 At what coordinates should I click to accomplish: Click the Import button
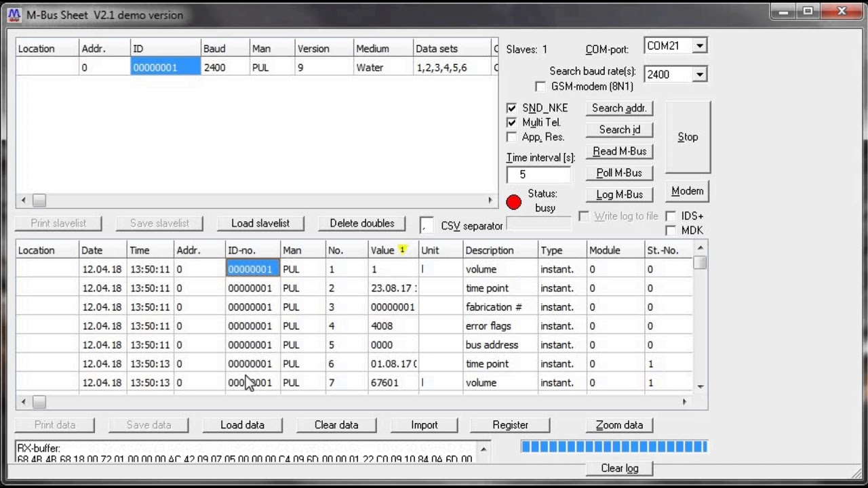425,425
